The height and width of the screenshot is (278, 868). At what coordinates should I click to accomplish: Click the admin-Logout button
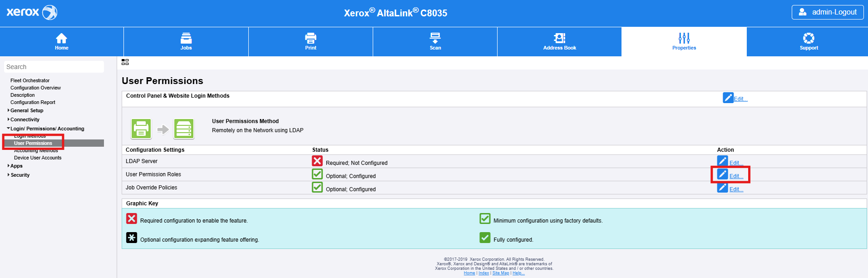(827, 12)
